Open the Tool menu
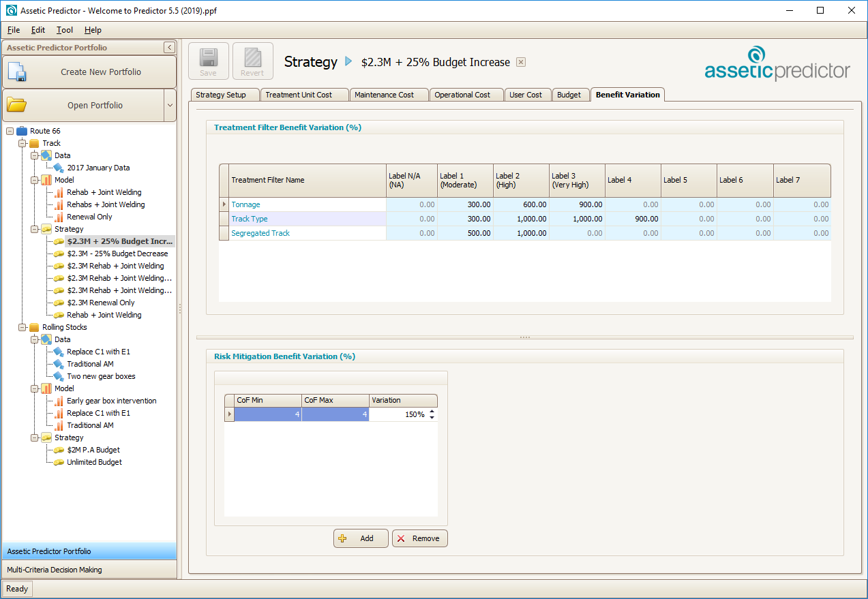Screen dimensions: 868x599 coord(65,30)
